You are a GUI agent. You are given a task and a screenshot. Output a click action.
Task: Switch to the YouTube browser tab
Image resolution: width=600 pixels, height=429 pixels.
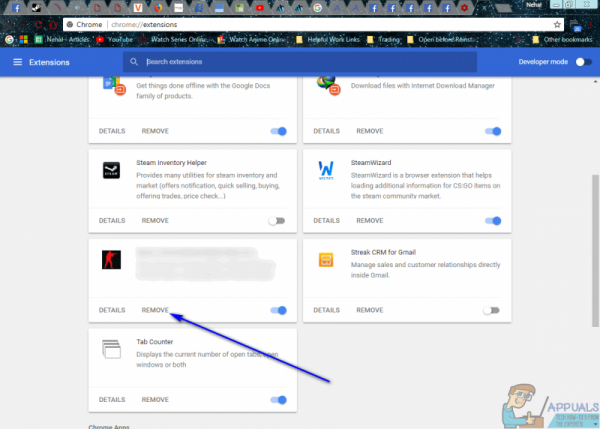coord(260,8)
